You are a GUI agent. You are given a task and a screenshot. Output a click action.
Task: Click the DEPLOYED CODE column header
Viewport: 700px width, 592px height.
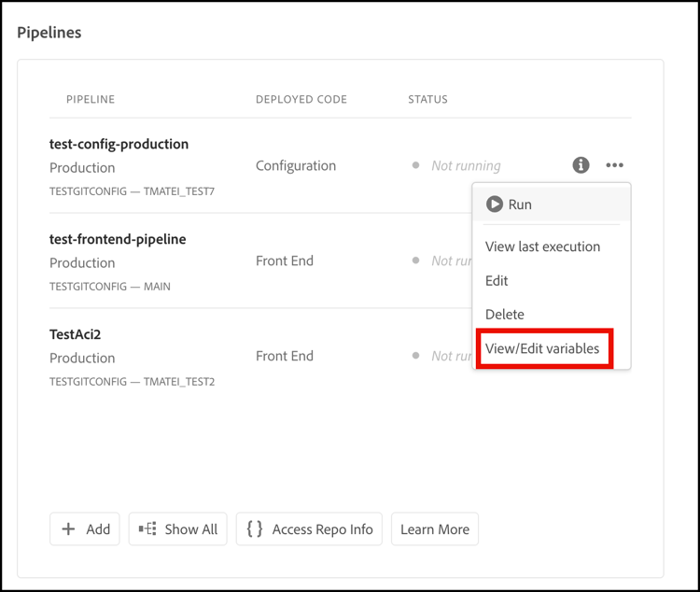point(301,99)
